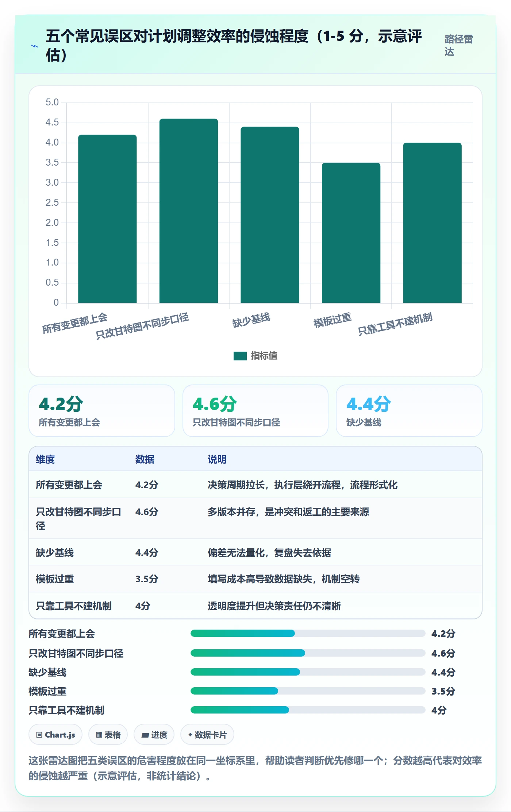Click the 2.5 y-axis label
Viewport: 511px width, 812px height.
(x=52, y=202)
